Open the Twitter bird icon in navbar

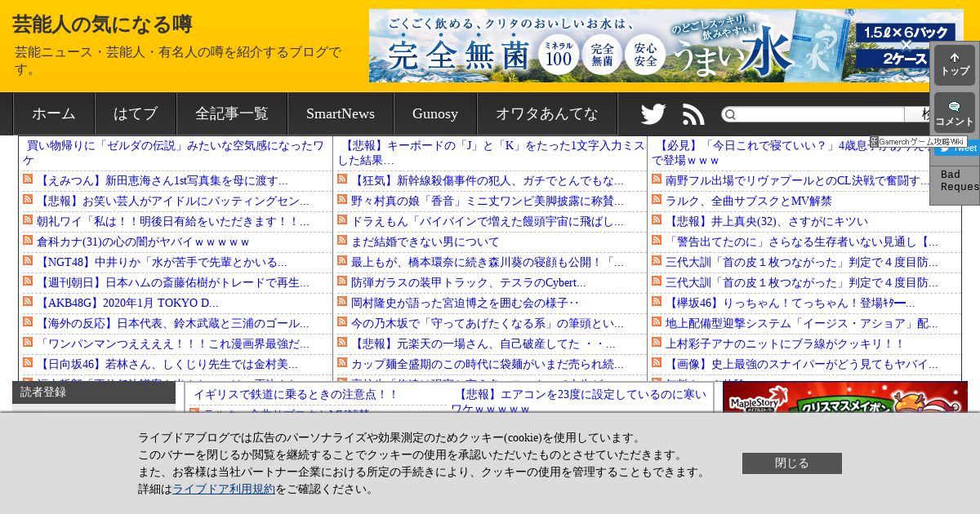(x=653, y=114)
